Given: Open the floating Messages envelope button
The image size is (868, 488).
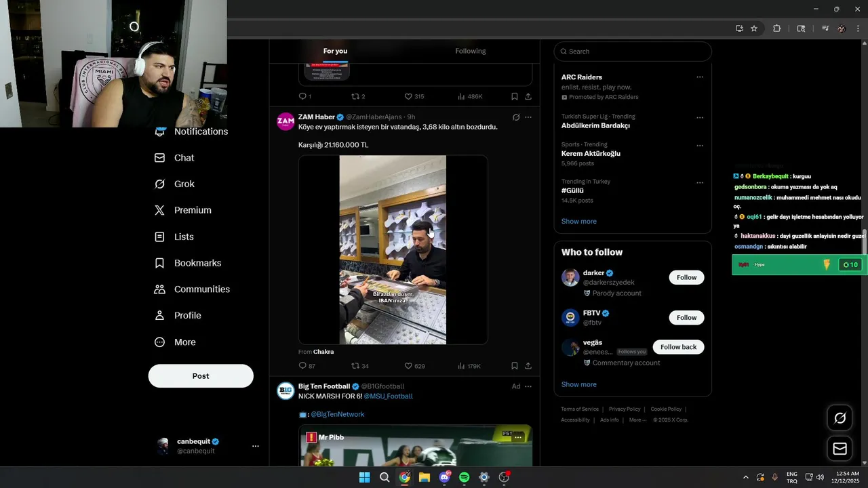Looking at the screenshot, I should click(840, 449).
